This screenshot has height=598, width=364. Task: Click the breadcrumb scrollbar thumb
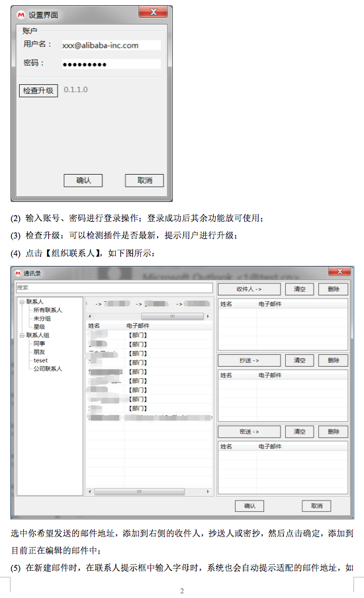[x=172, y=316]
